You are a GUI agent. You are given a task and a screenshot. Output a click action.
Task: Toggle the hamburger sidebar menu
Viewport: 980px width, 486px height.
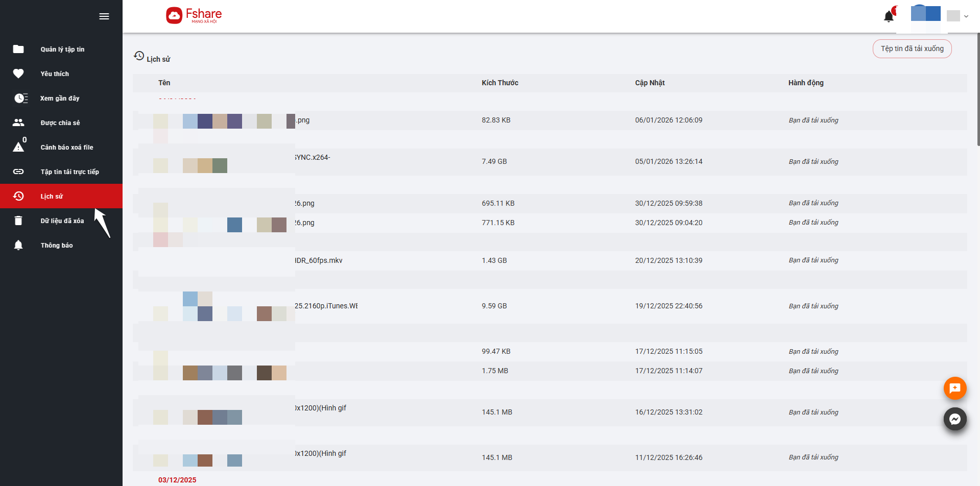[x=104, y=16]
